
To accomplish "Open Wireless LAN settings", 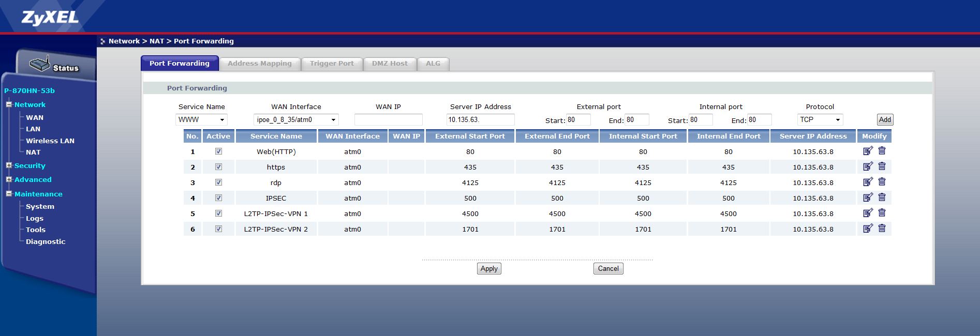I will click(50, 141).
